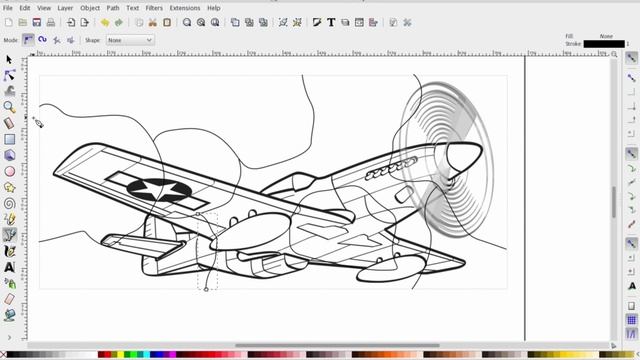Open the Edit menu
Screen dimensions: 640x360
(25, 8)
